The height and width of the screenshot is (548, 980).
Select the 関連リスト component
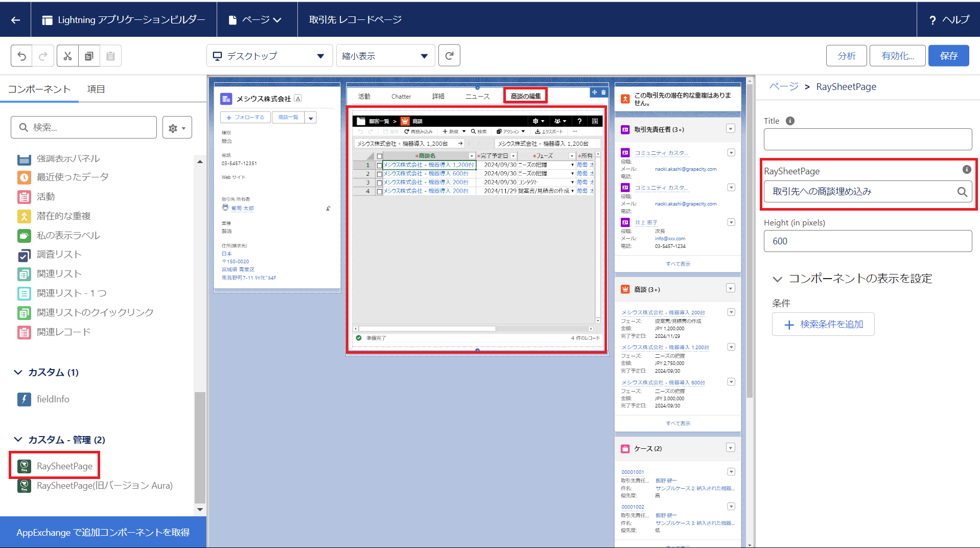50,273
